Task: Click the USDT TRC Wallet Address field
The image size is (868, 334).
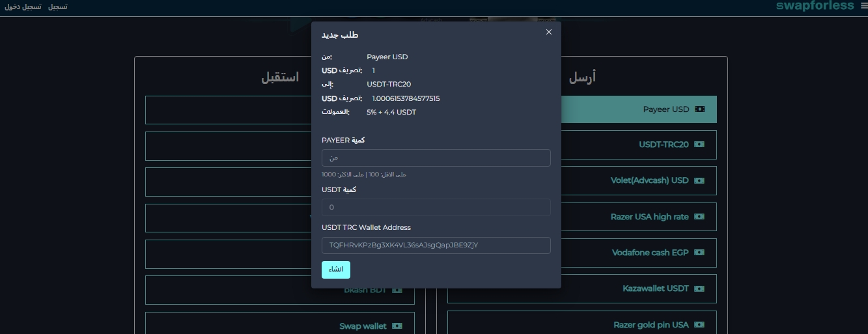Action: [x=436, y=245]
